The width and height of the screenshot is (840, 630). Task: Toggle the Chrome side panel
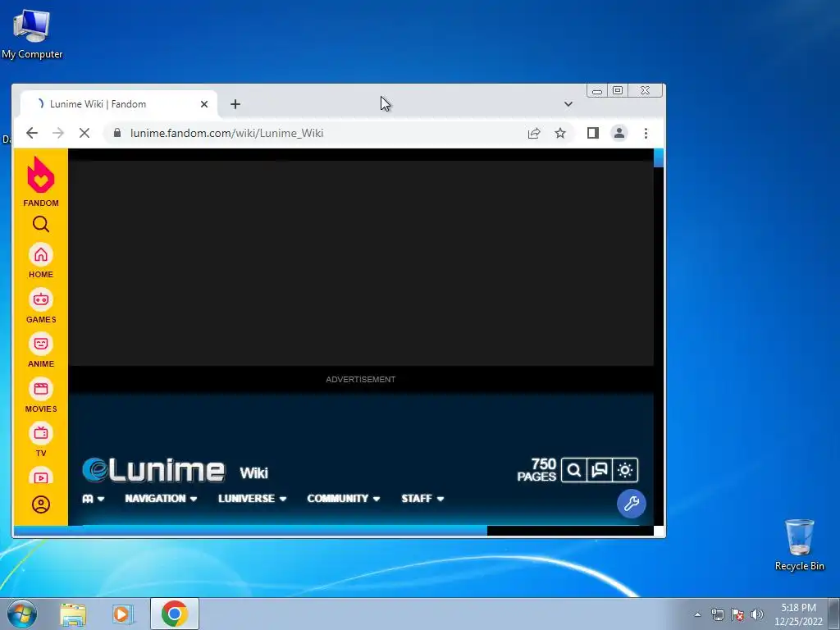[592, 133]
